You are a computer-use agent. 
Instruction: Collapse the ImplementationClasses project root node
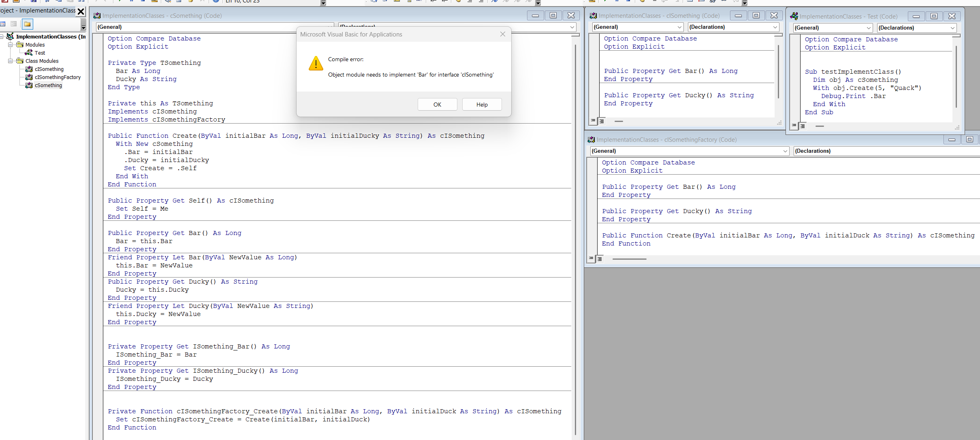(x=2, y=37)
